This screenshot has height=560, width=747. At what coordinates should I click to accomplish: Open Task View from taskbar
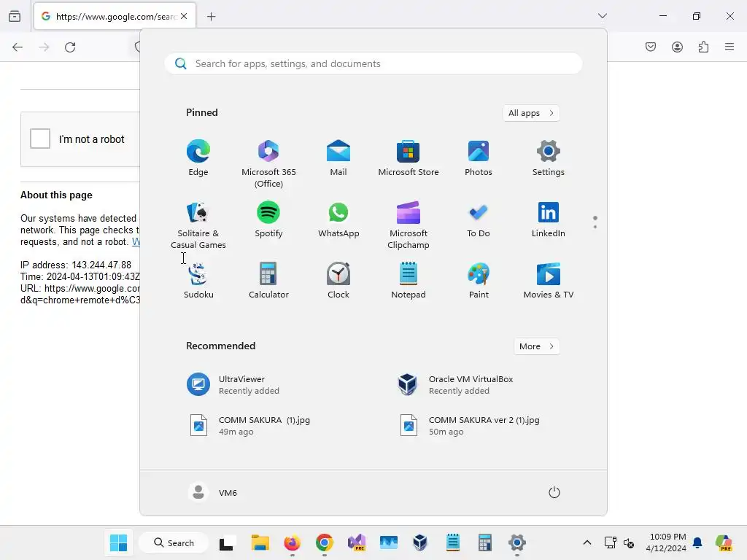[226, 542]
